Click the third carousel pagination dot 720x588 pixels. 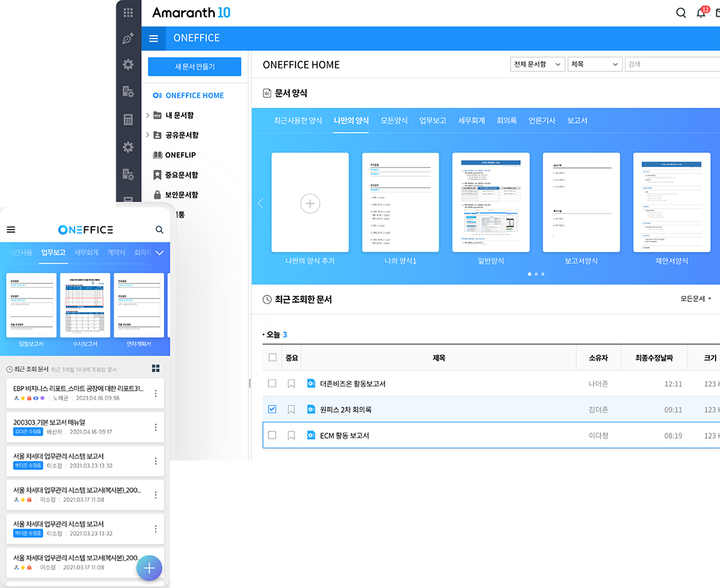(543, 274)
